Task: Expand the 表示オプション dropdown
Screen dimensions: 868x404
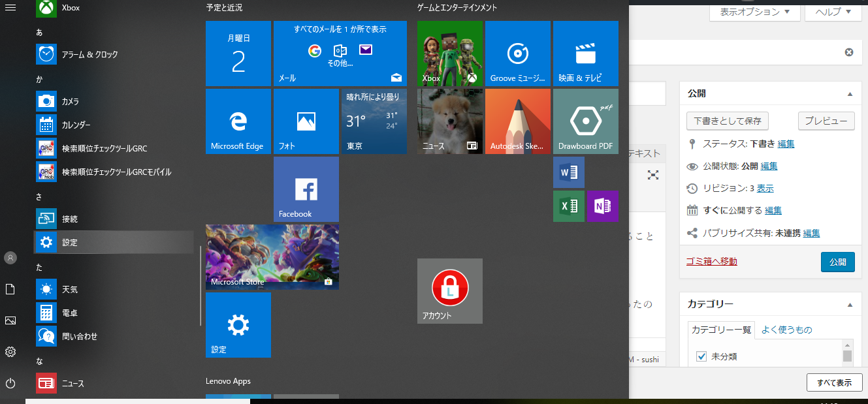Action: click(754, 12)
